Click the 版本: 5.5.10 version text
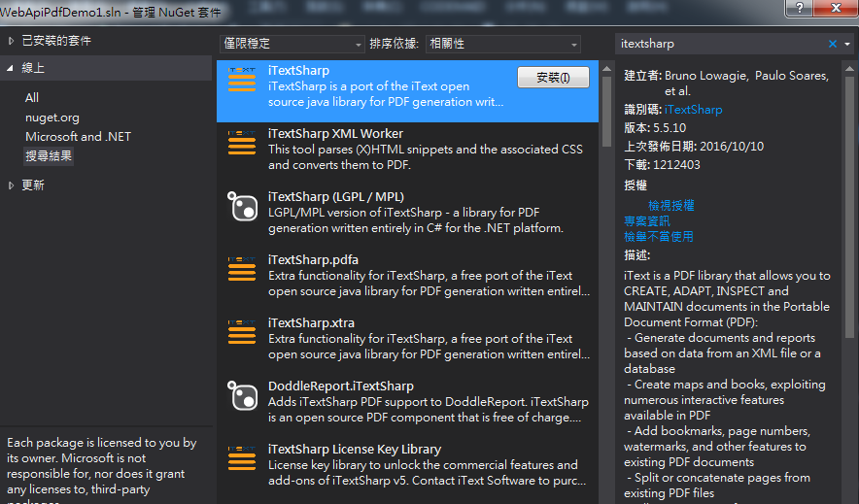The width and height of the screenshot is (859, 504). [655, 128]
